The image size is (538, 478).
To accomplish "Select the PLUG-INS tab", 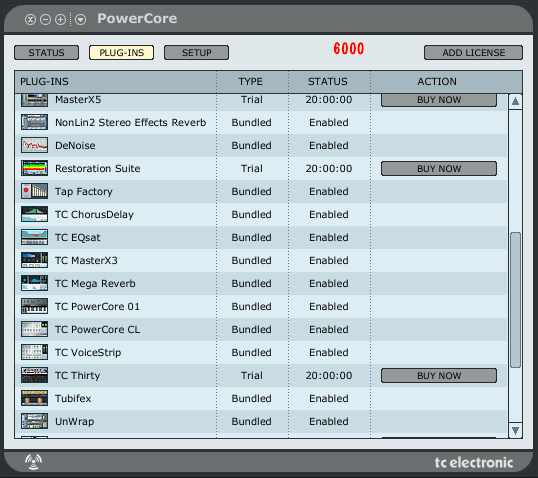I will pos(121,53).
